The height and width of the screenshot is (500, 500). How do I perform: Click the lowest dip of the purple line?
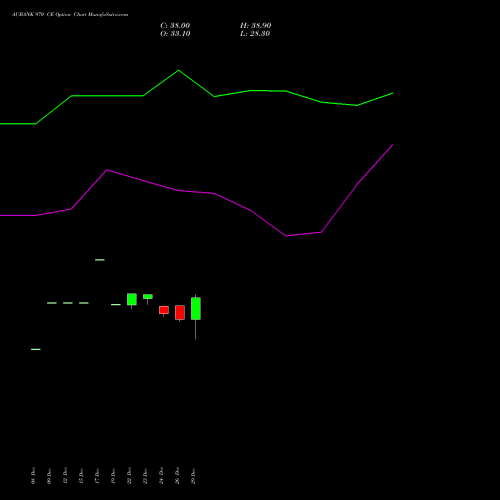286,236
